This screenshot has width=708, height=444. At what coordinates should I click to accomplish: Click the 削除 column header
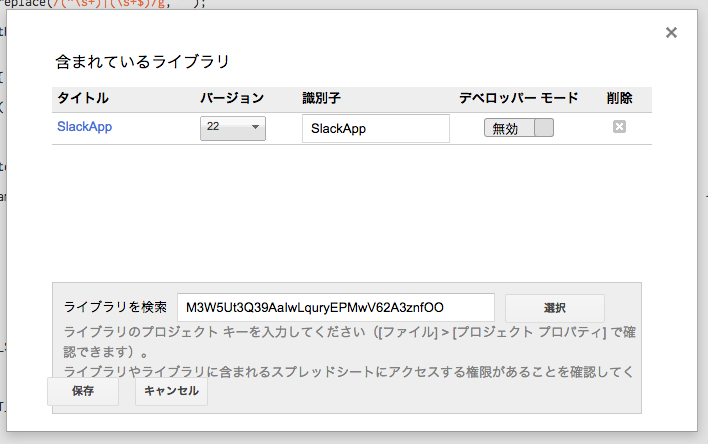point(620,98)
